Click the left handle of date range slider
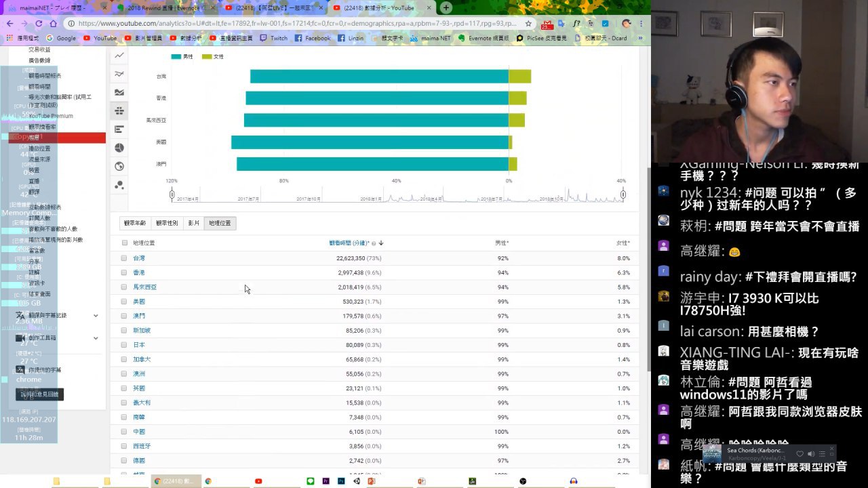 [172, 195]
